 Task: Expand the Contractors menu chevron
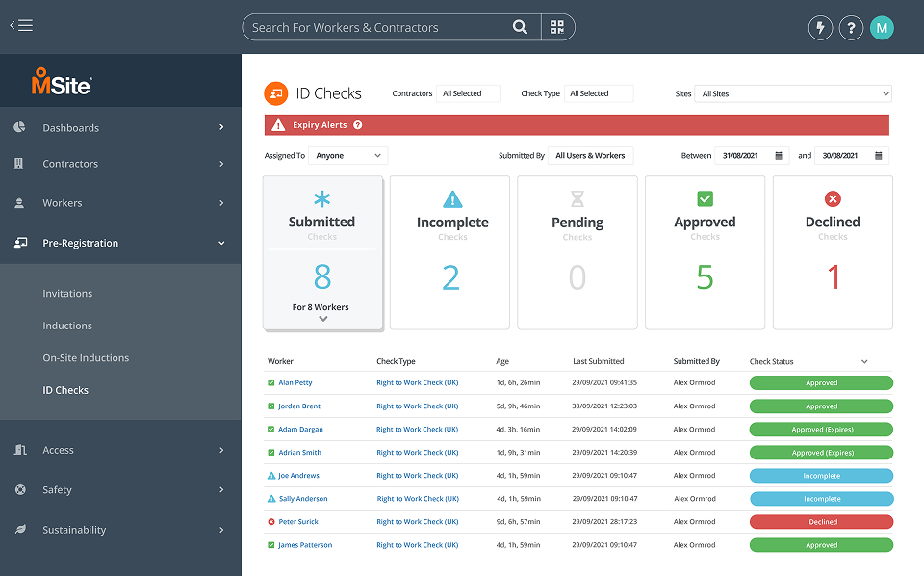(x=221, y=164)
